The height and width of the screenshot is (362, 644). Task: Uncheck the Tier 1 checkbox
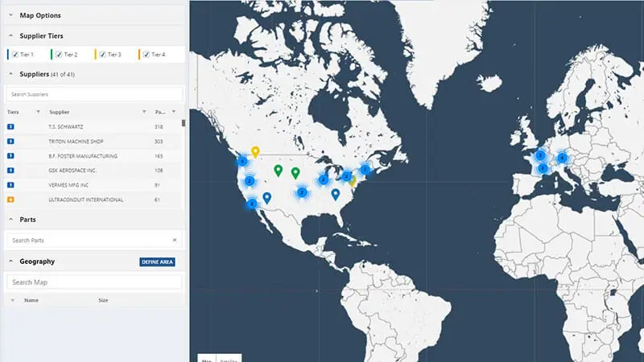(x=15, y=54)
